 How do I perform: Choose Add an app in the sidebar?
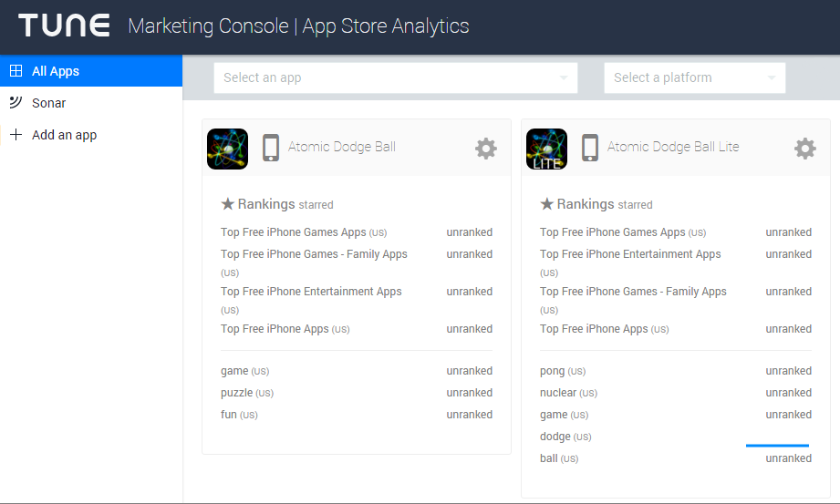64,135
